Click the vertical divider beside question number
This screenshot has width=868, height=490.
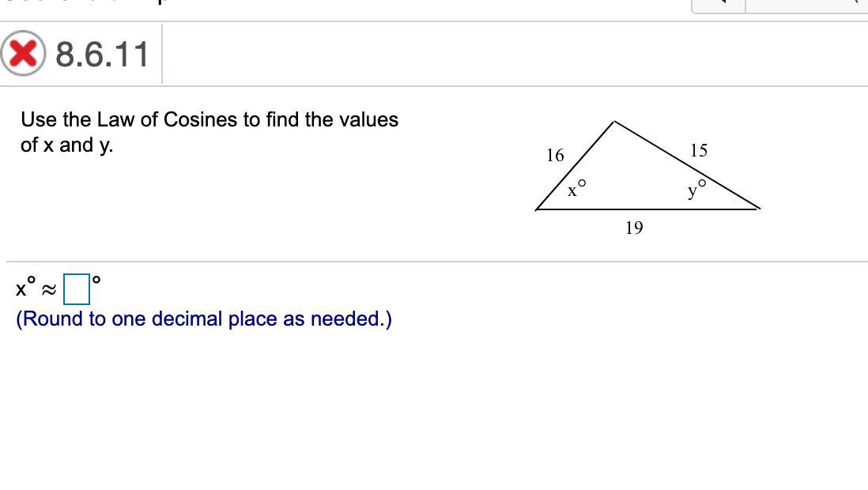(x=162, y=54)
